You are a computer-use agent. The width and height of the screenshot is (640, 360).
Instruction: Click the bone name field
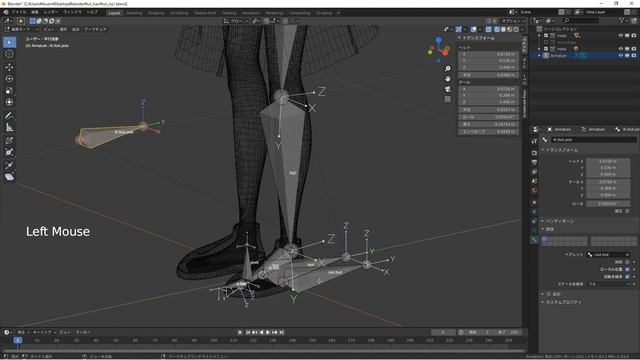pyautogui.click(x=594, y=140)
